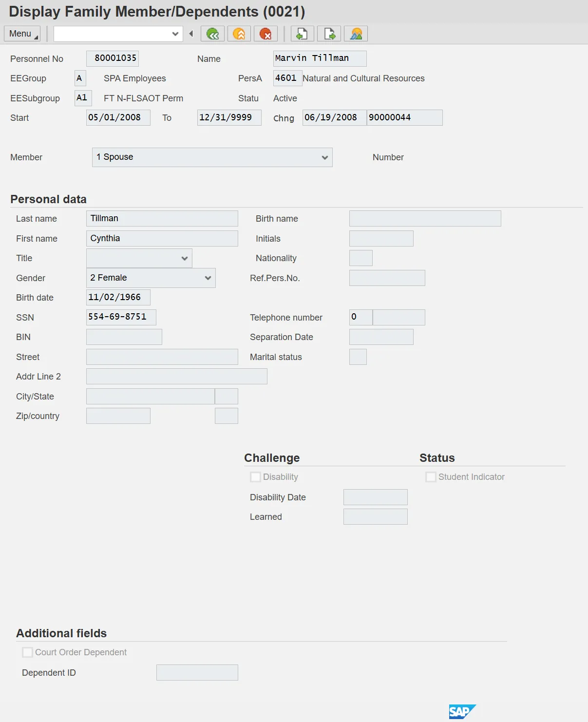Open the Menu button
Viewport: 588px width, 722px height.
[22, 34]
